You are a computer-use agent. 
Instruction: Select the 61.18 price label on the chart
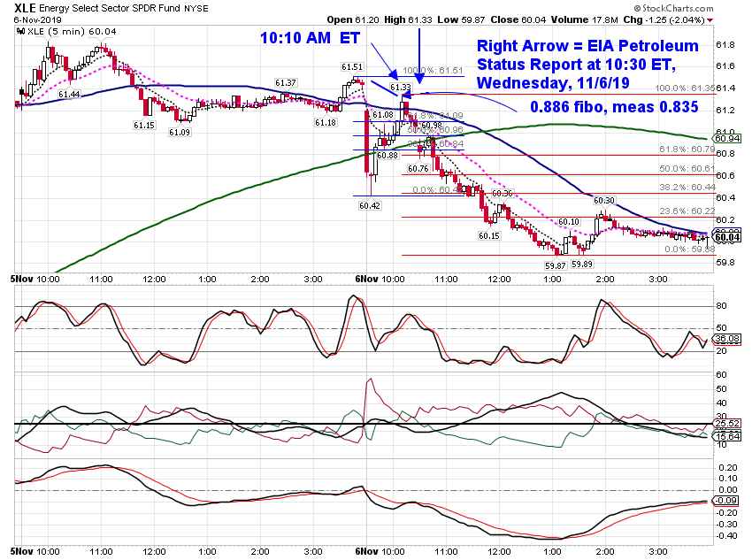point(326,122)
